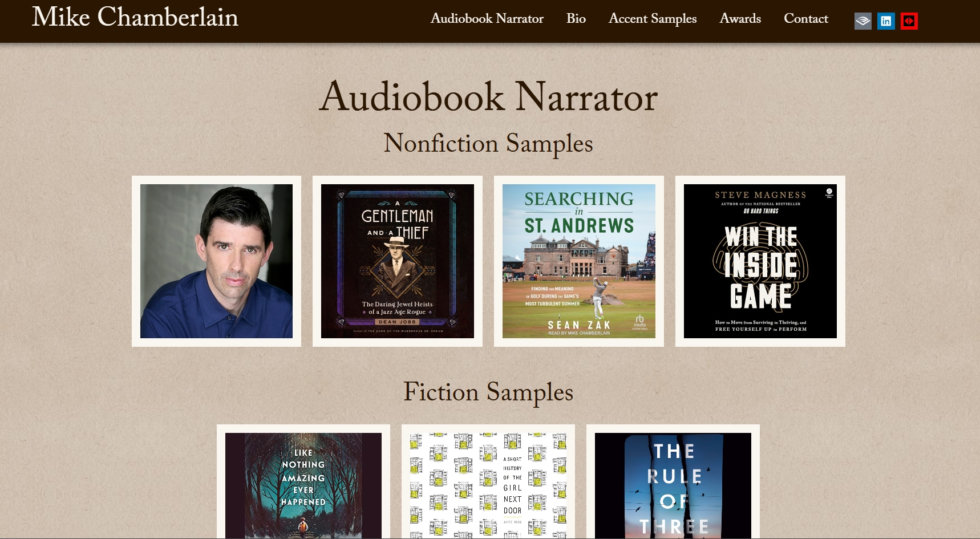Select the Win the Inside Game cover
This screenshot has height=539, width=980.
pyautogui.click(x=760, y=261)
